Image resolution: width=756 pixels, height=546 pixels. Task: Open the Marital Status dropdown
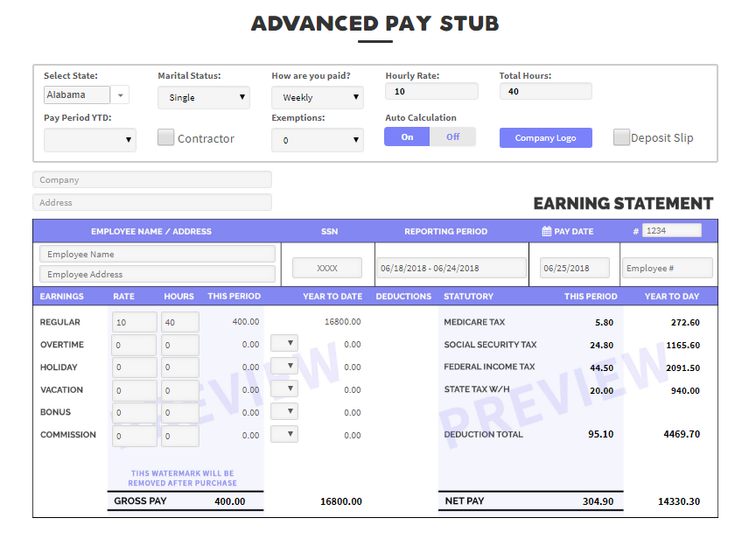point(203,98)
